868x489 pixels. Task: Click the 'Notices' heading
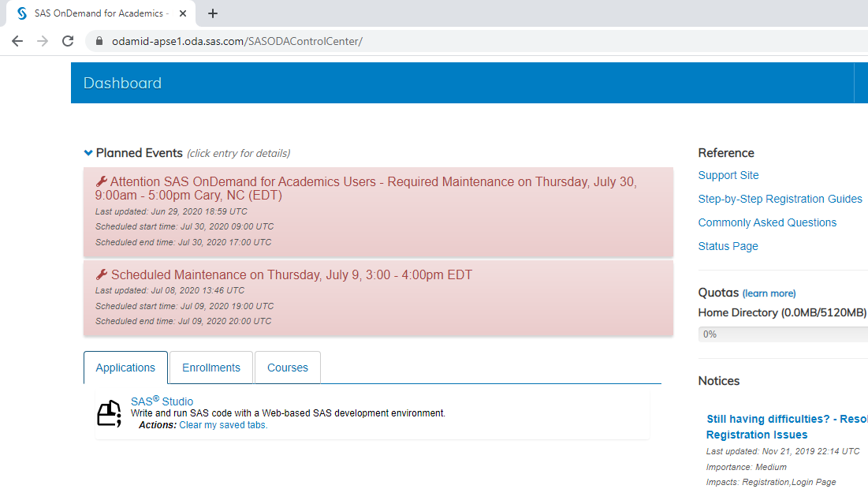[718, 381]
